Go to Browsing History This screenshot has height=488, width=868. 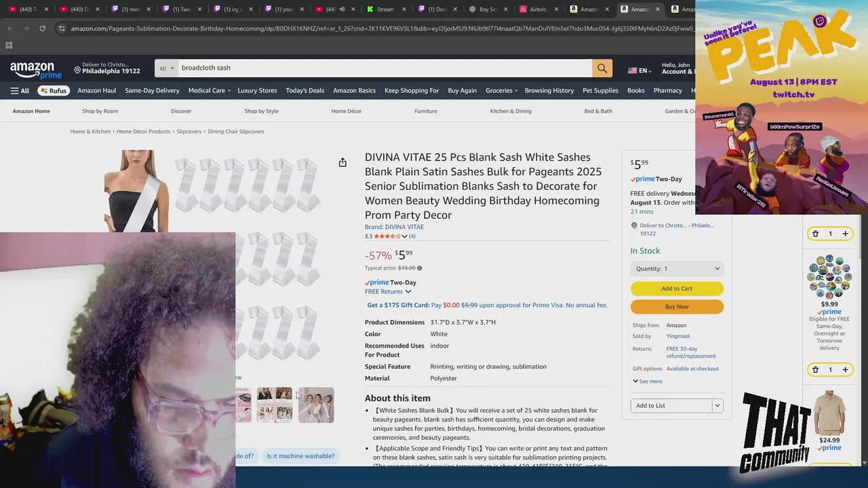click(549, 90)
